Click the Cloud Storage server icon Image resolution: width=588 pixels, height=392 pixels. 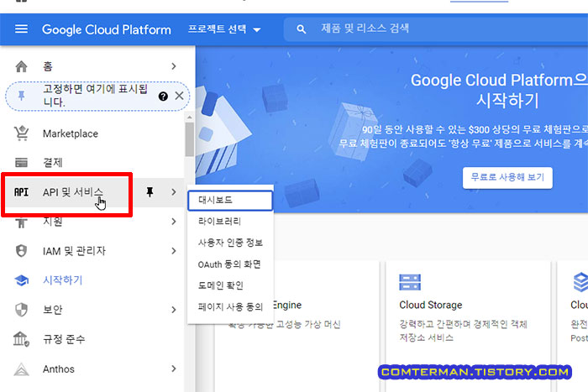click(410, 282)
